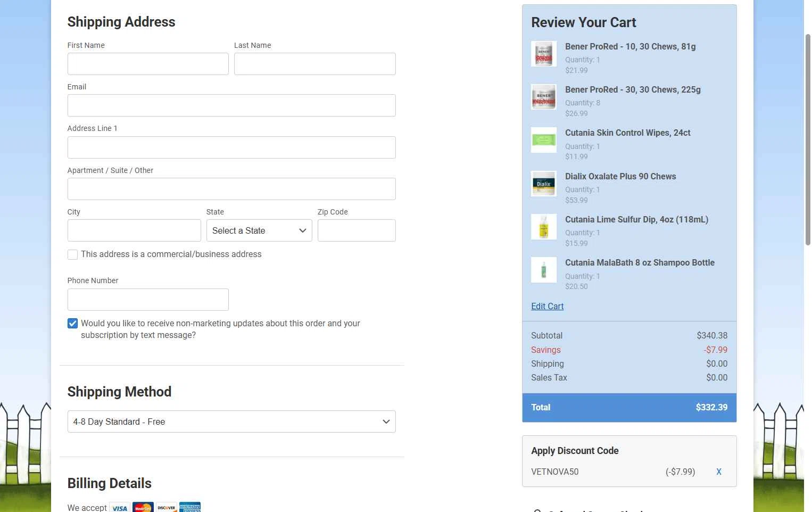Click the Zip Code input field

(x=357, y=230)
